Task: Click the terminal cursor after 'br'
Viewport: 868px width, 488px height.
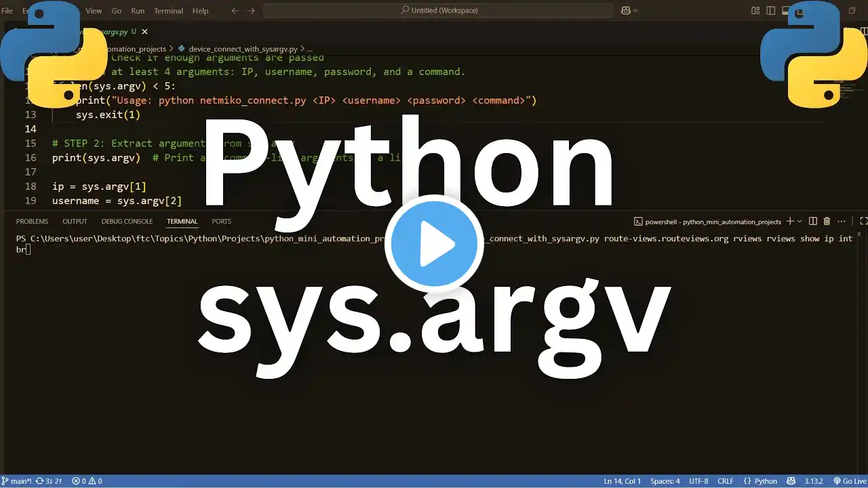Action: [28, 249]
